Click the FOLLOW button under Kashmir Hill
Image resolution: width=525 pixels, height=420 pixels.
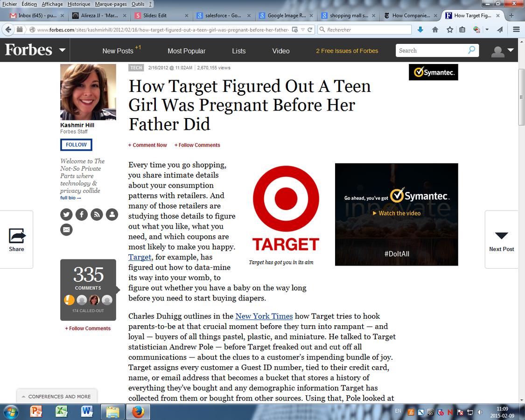[x=76, y=145]
